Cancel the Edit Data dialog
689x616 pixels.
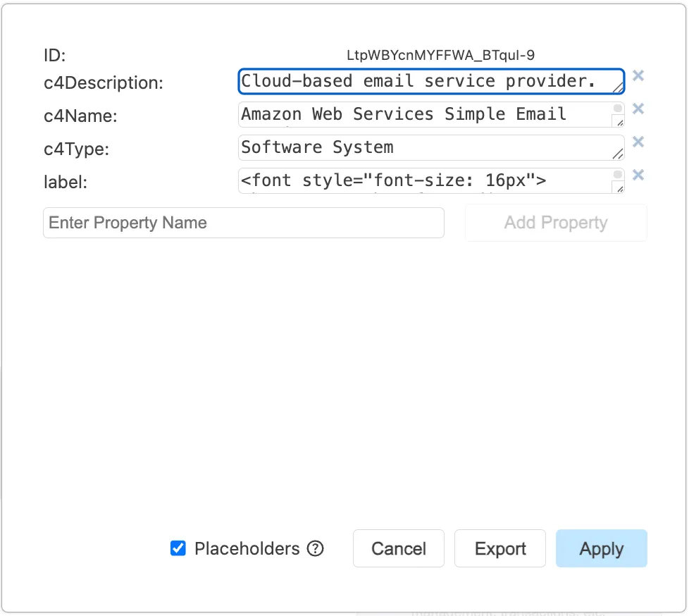pos(398,548)
